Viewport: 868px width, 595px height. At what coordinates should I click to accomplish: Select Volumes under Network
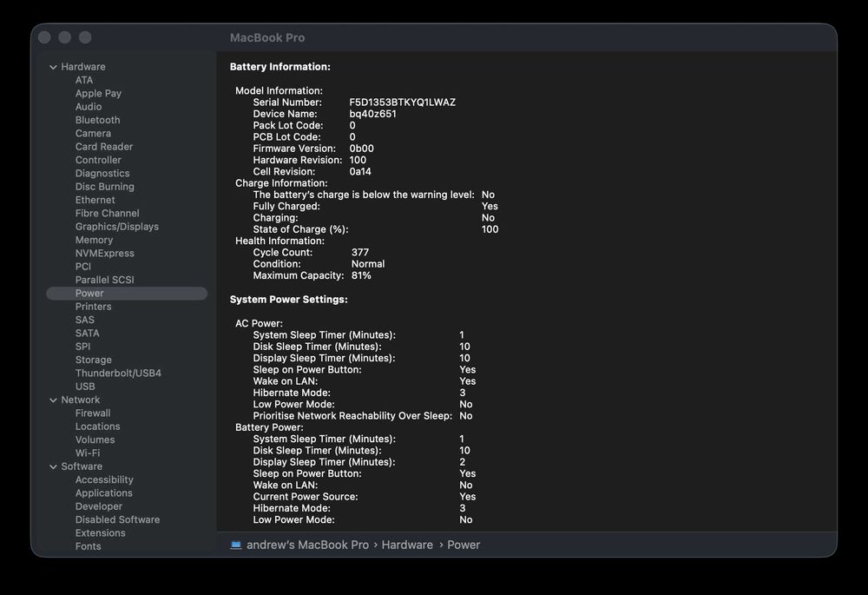pyautogui.click(x=95, y=440)
